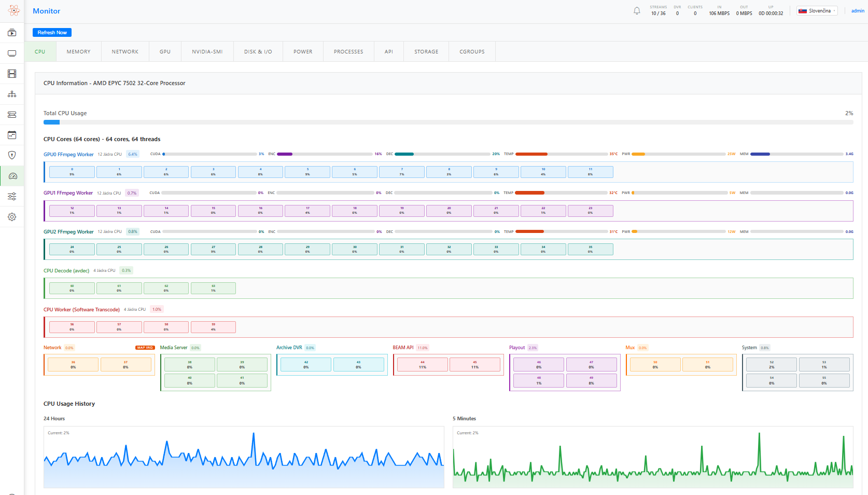The width and height of the screenshot is (868, 495).
Task: Click the GPU1 TEMP bar
Action: (x=561, y=193)
